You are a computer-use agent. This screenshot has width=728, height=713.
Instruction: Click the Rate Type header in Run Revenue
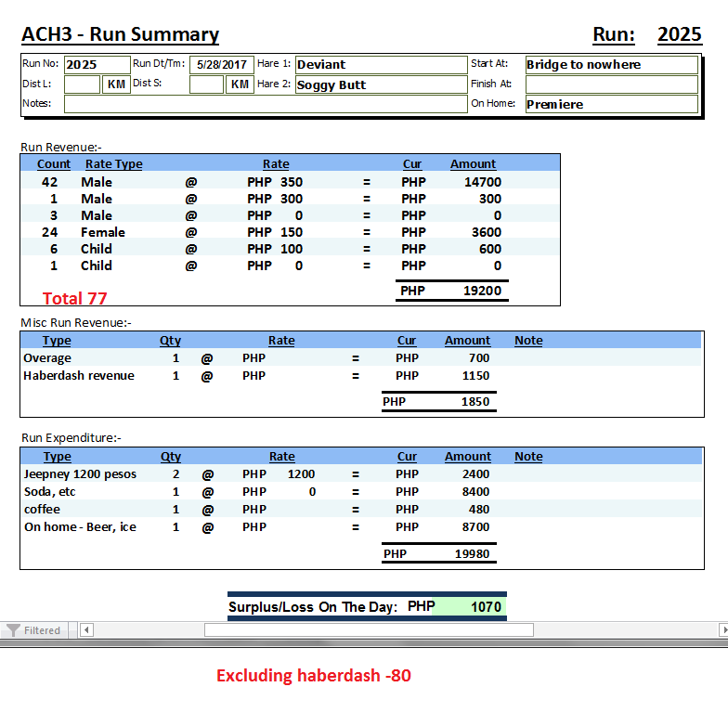pyautogui.click(x=113, y=163)
